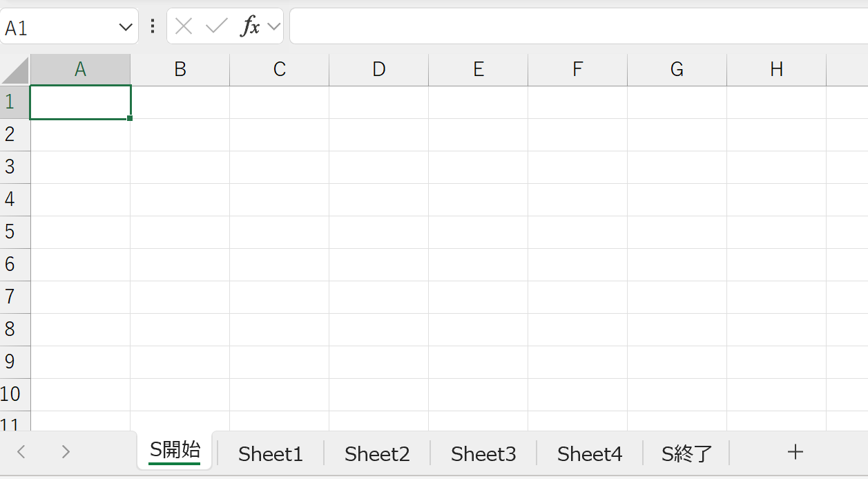Switch to the S開始 sheet tab
The image size is (868, 479).
coord(175,451)
